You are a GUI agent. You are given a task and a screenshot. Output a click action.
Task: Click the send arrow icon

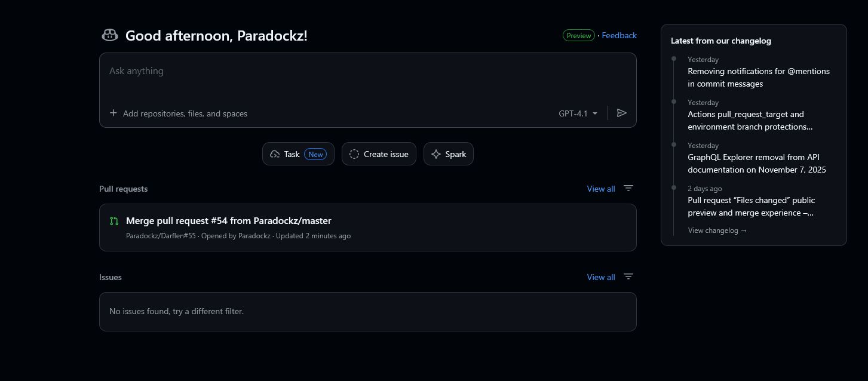coord(622,113)
